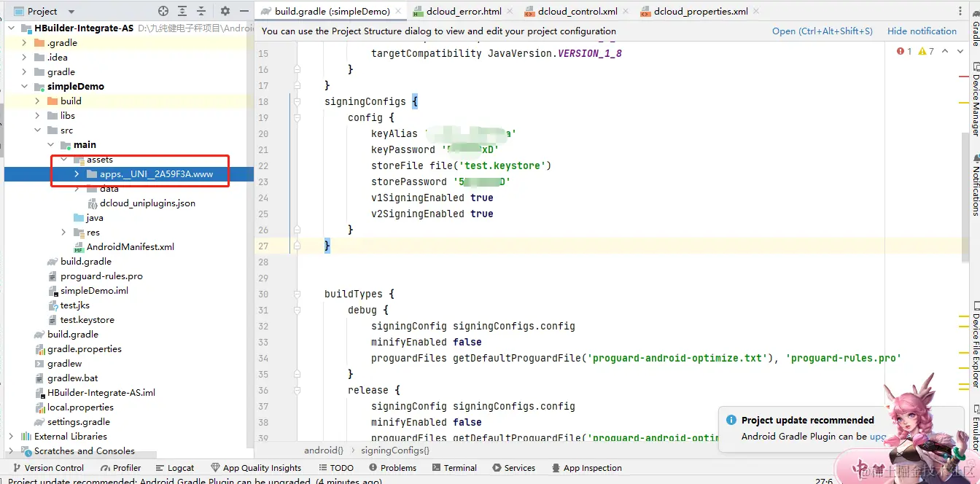Close the dcloud_error.html tab

click(509, 11)
